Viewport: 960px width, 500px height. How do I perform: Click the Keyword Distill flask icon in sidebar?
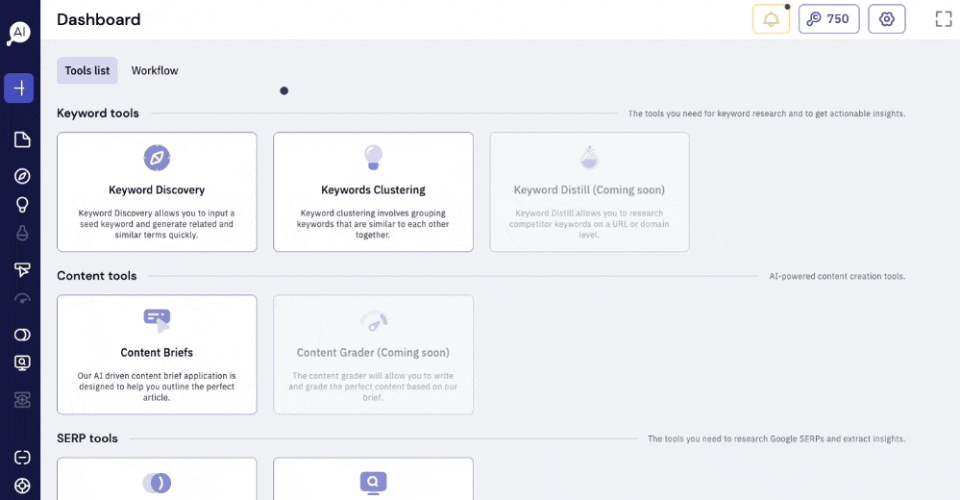22,233
